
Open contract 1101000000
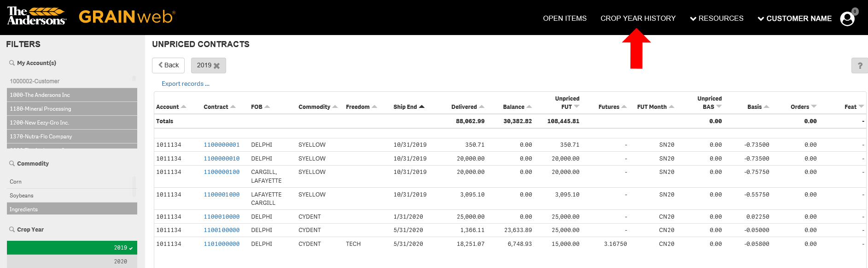[221, 244]
